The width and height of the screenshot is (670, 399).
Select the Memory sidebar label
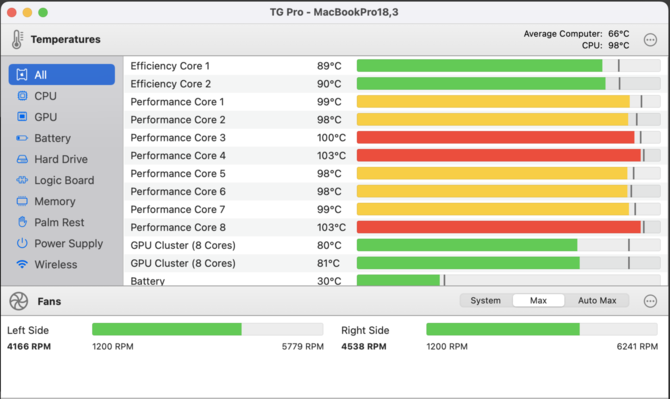point(55,201)
